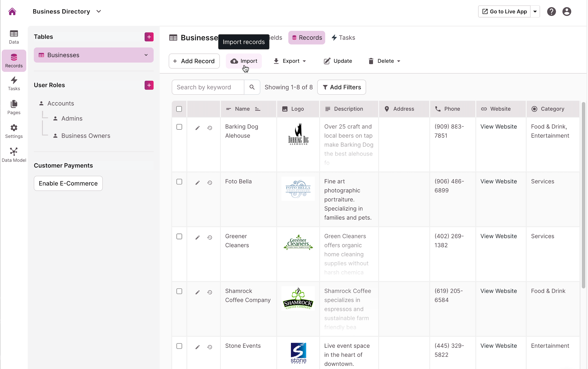Open the user account profile icon
Screen dimensions: 588x369
pyautogui.click(x=567, y=12)
